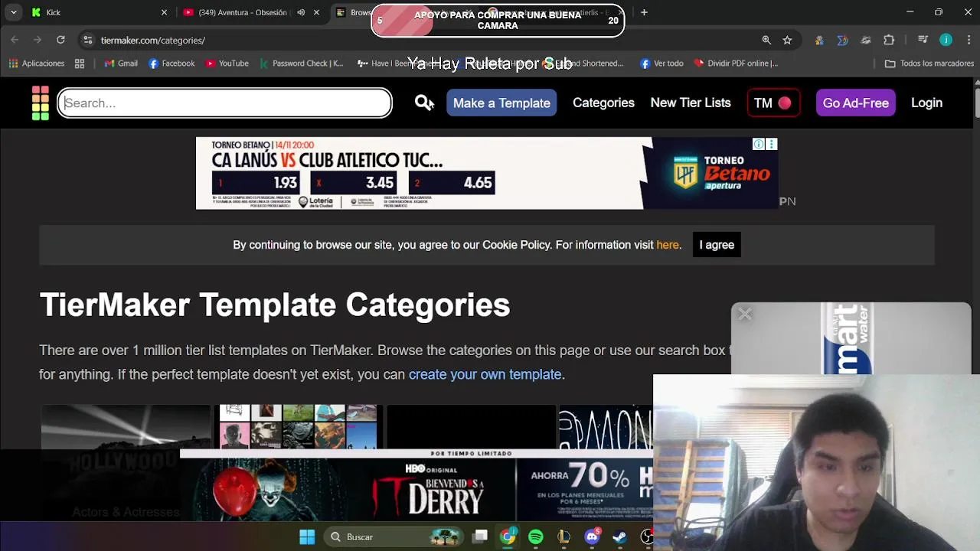
Task: Toggle the TM red dot button
Action: [x=773, y=103]
